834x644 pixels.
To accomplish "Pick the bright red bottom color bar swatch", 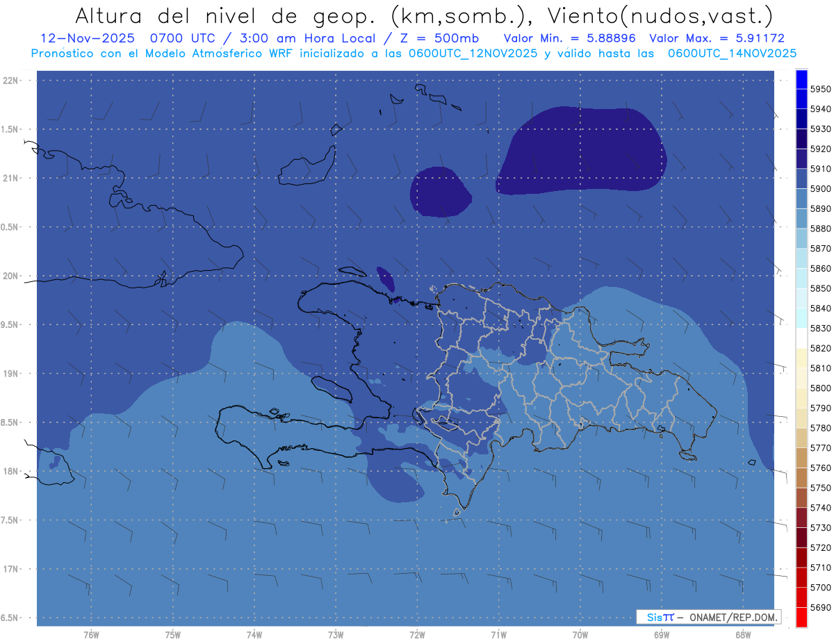I will (801, 617).
